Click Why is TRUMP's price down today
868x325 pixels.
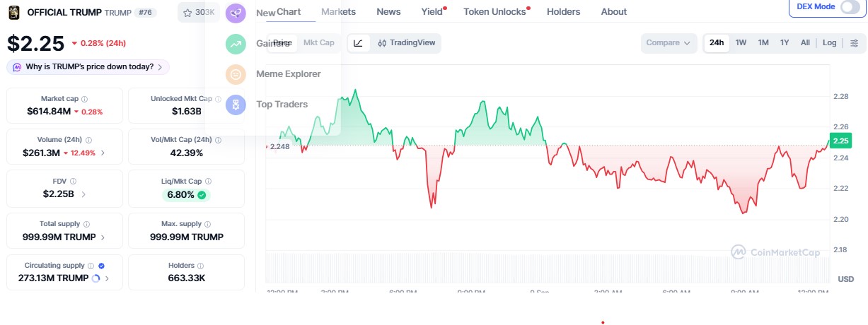coord(89,67)
